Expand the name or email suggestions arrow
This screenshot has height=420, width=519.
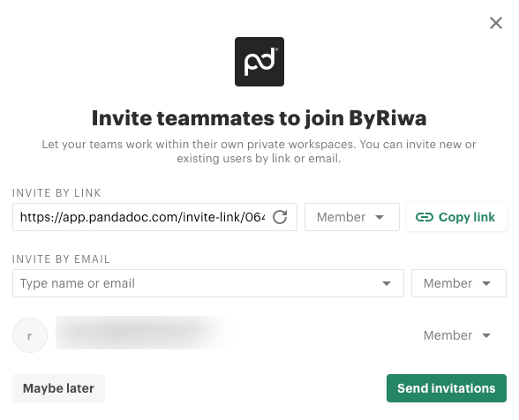click(387, 283)
